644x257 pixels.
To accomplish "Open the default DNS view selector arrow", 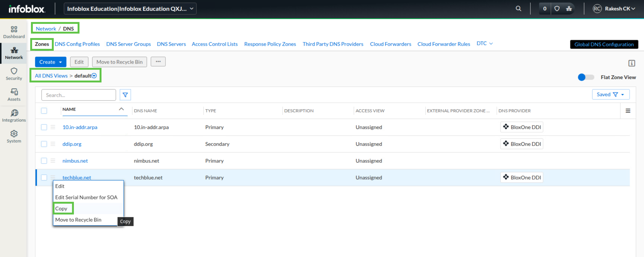I will (94, 76).
